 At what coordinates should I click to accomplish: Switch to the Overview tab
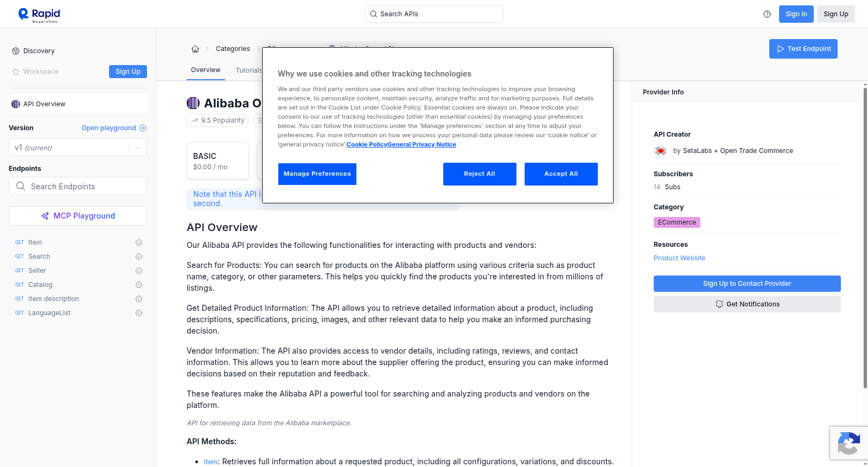(206, 70)
